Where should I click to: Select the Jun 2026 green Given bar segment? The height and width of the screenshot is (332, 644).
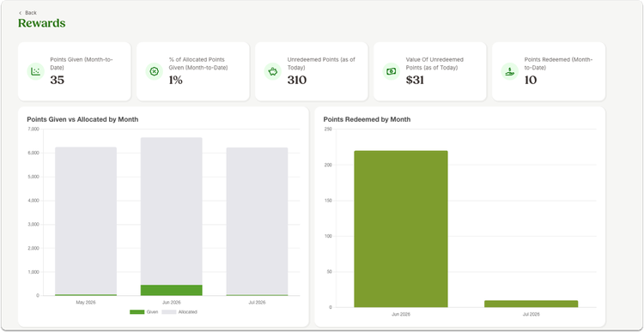tap(171, 290)
